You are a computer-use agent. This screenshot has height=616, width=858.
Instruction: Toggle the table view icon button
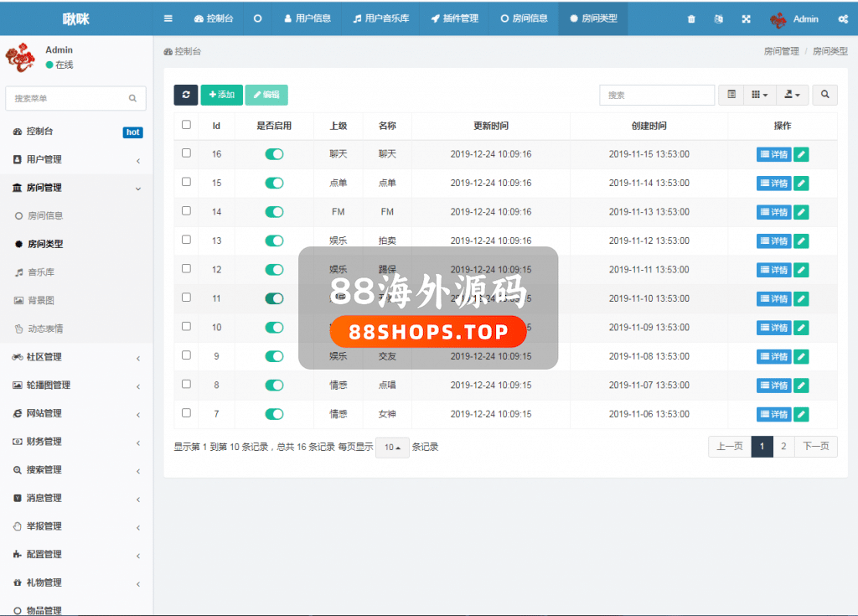[731, 95]
